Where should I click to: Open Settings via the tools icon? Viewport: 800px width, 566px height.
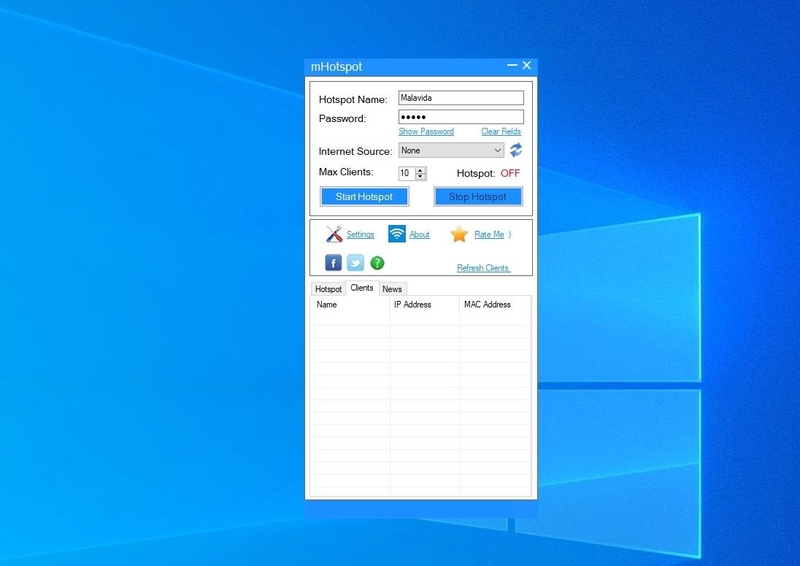334,234
